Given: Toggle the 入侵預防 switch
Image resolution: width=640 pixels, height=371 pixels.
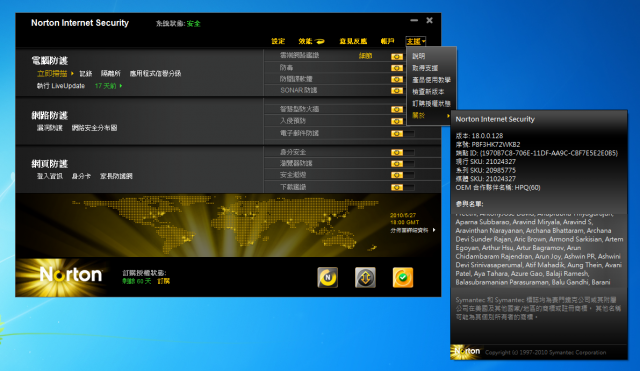Looking at the screenshot, I should pos(397,121).
